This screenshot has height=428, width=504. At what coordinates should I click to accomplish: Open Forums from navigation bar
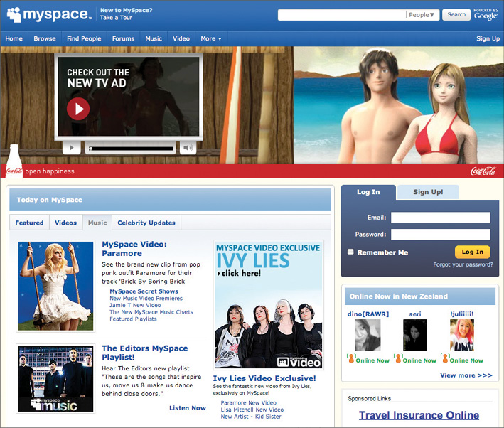point(123,38)
